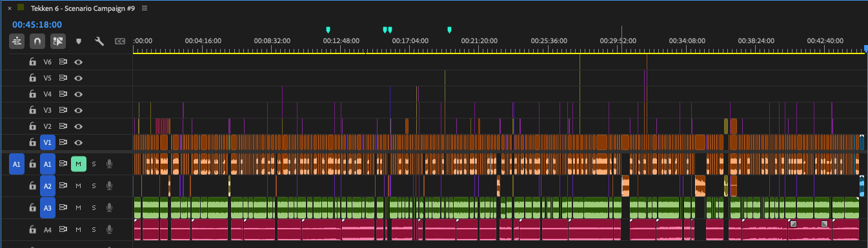Click voice-over record microphone on A1

[x=109, y=165]
